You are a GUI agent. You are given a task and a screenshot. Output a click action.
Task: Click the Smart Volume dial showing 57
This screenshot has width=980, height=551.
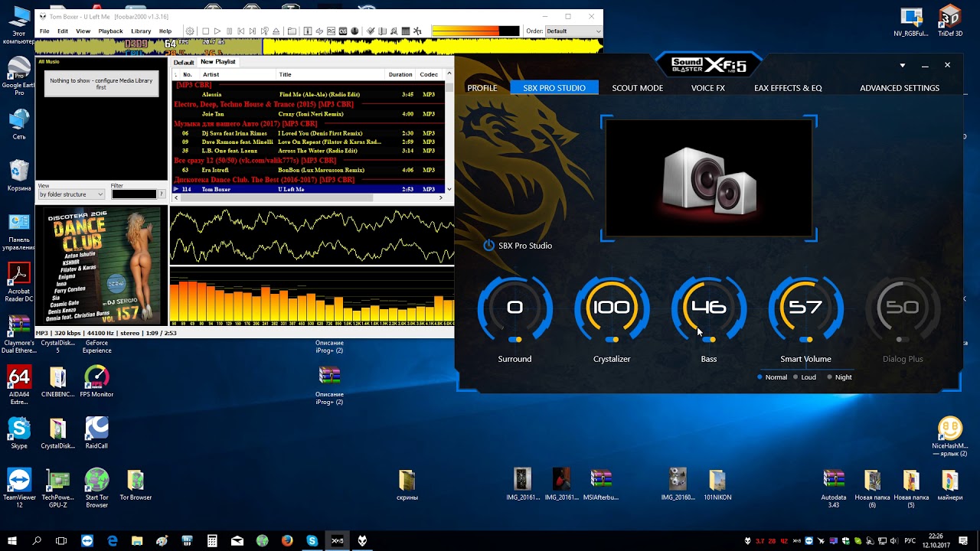[805, 308]
